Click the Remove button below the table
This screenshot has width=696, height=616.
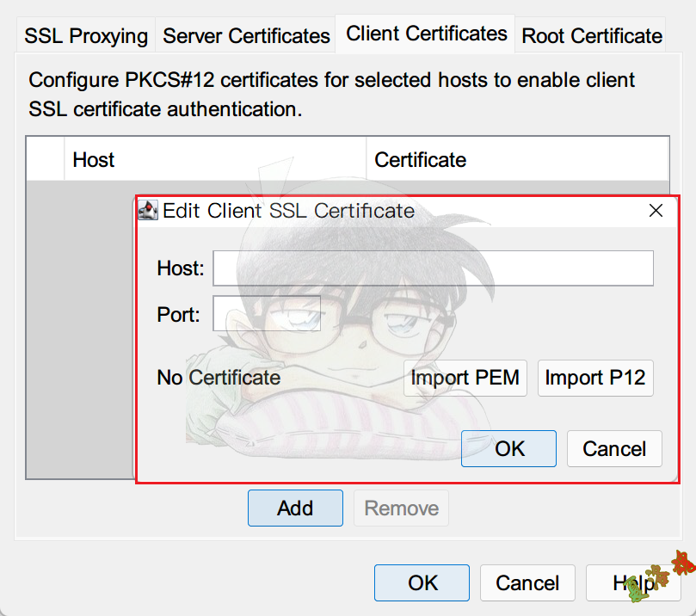click(401, 508)
